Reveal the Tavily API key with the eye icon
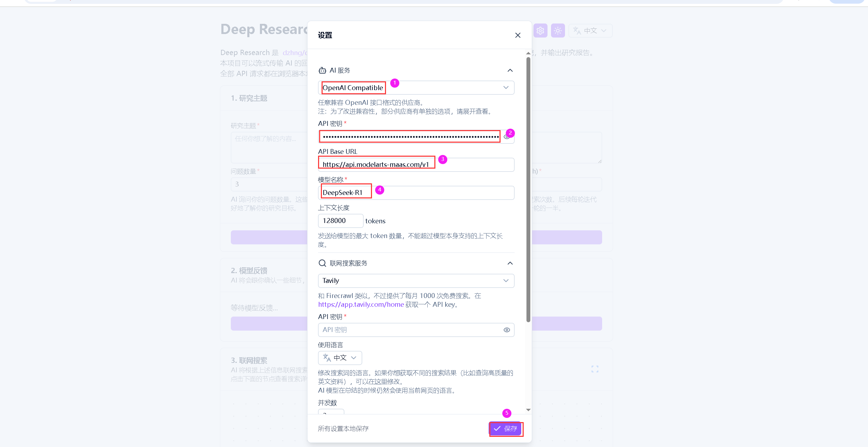Screen dimensions: 868x447 pyautogui.click(x=507, y=330)
